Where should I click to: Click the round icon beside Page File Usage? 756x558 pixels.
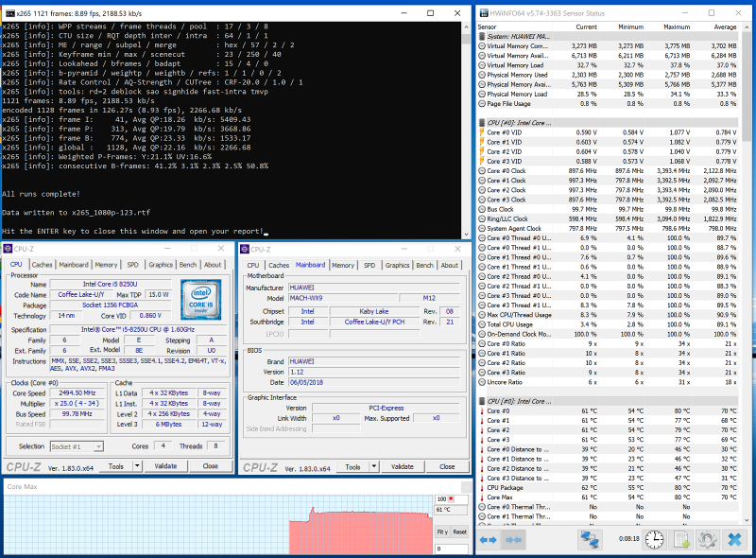(x=482, y=103)
